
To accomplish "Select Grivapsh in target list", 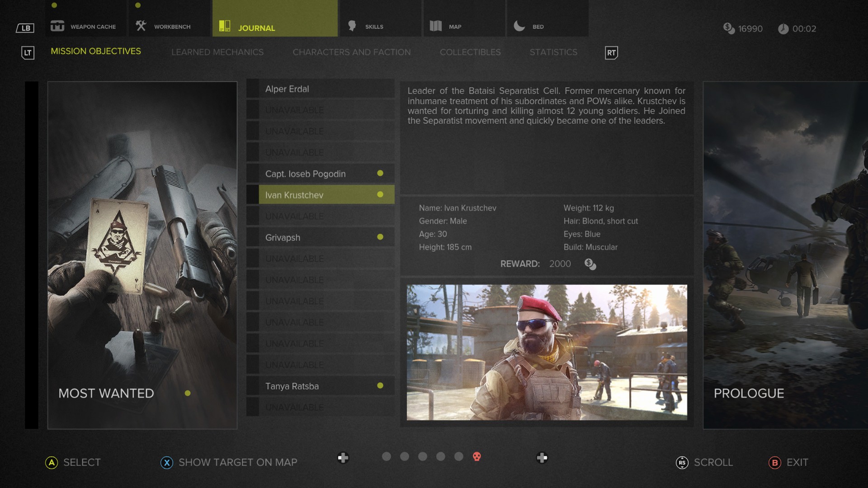I will 321,237.
